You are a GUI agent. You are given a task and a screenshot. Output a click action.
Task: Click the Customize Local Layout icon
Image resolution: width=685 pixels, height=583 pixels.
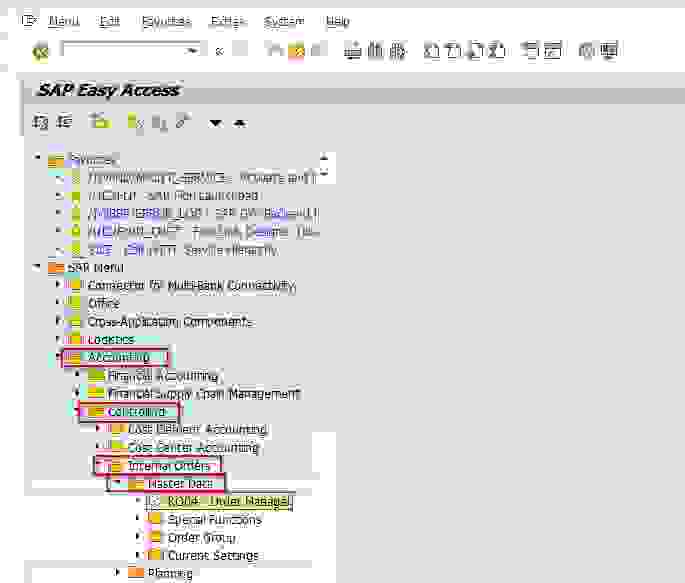point(609,51)
